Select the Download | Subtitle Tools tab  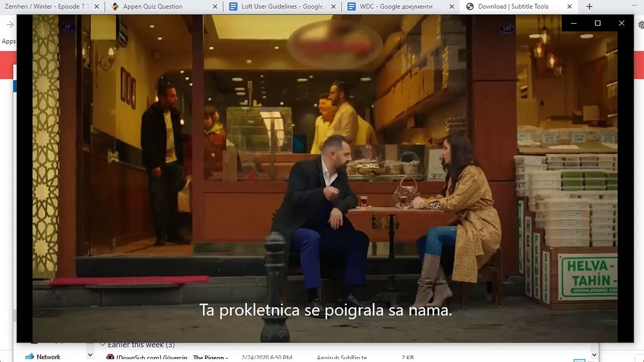point(518,7)
